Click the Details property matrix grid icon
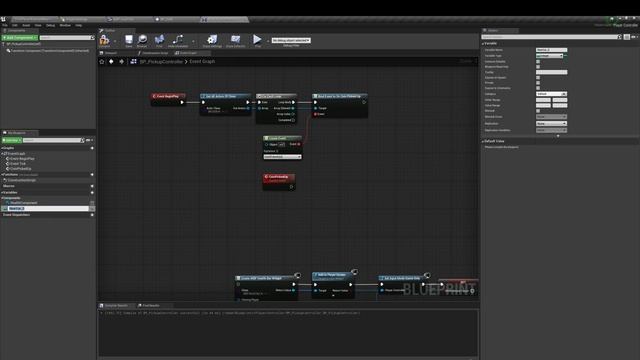The image size is (640, 360). tap(627, 37)
